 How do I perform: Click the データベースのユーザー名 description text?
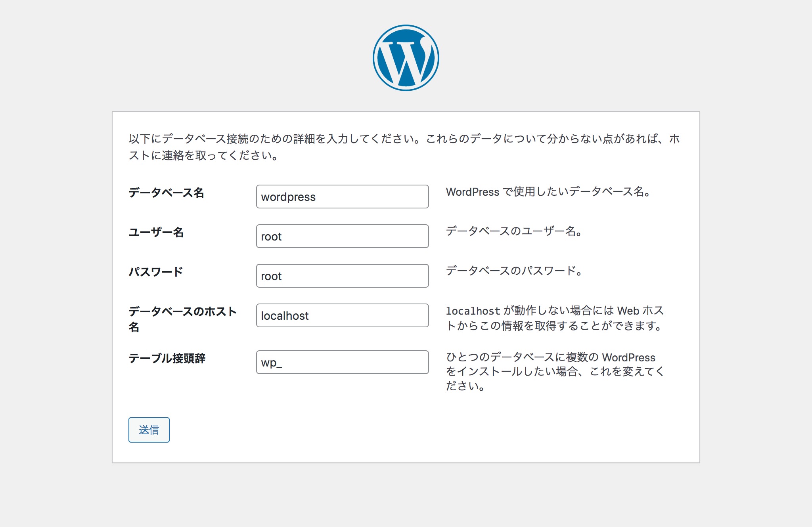tap(514, 231)
